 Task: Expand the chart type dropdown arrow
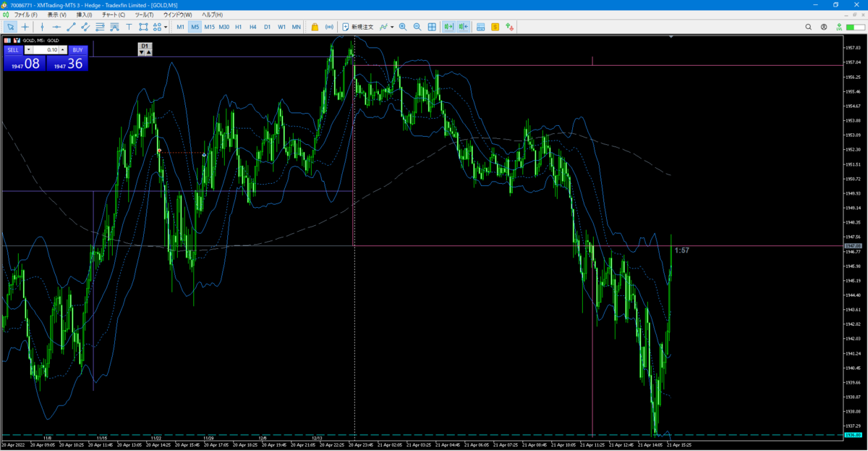click(x=393, y=27)
